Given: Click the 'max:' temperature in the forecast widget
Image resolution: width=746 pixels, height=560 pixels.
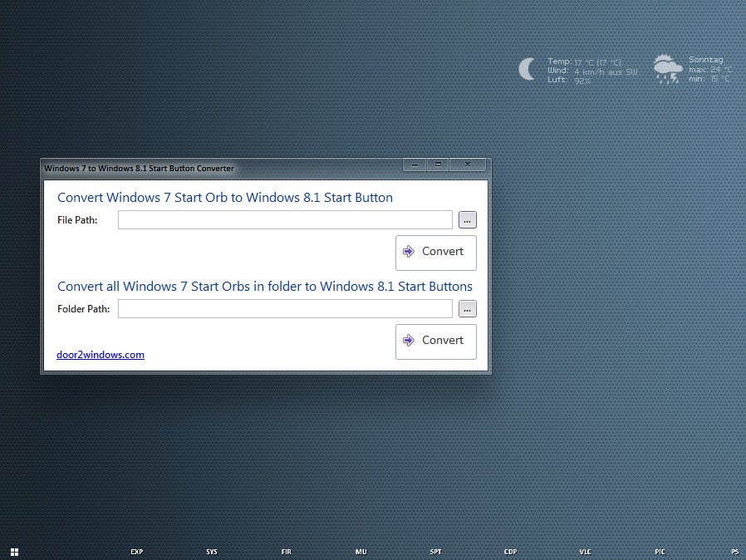Looking at the screenshot, I should [710, 70].
